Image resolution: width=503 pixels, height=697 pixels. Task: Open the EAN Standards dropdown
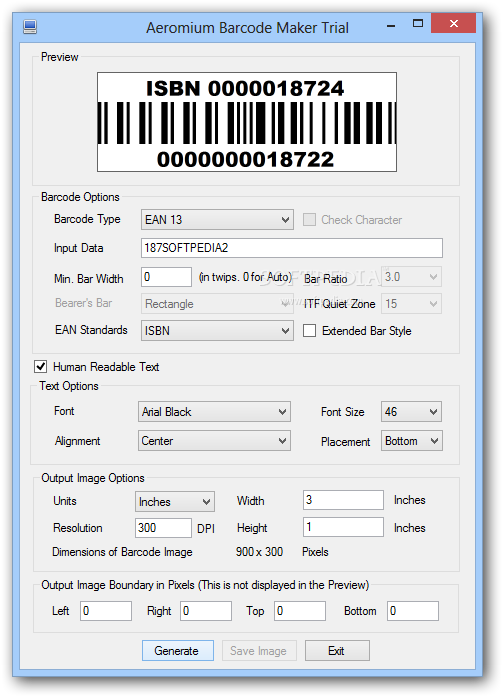pos(217,331)
